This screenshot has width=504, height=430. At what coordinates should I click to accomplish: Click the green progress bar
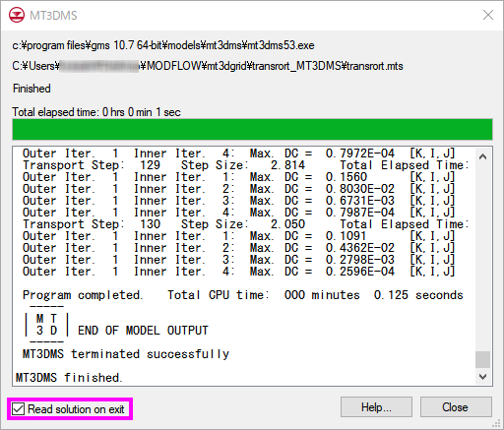[252, 130]
